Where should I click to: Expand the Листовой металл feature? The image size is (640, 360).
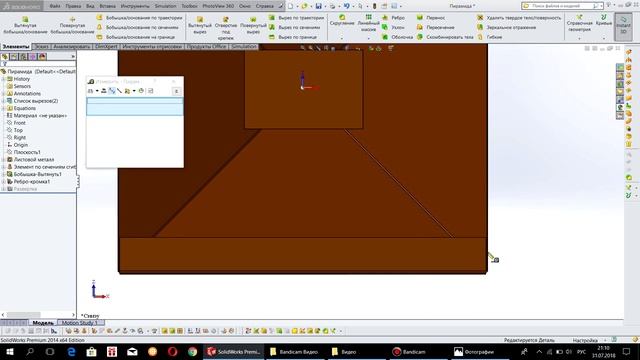click(4, 160)
